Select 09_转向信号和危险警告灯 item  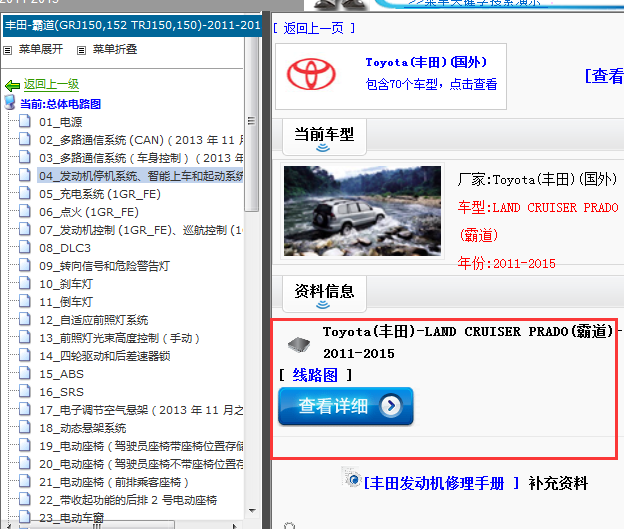coord(104,266)
